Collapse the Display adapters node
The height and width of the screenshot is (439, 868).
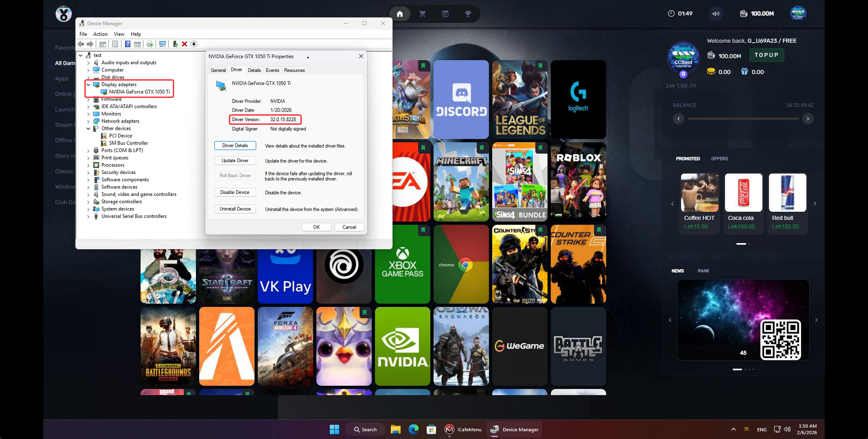88,85
